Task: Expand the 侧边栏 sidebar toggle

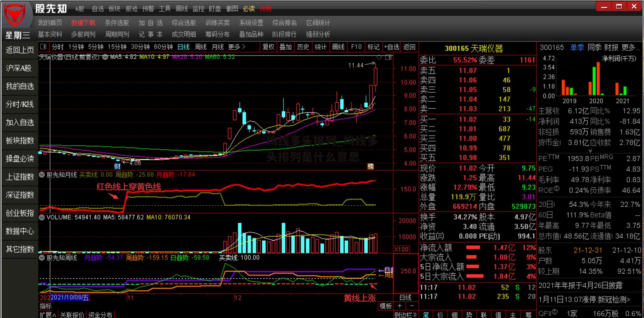Action: click(406, 315)
